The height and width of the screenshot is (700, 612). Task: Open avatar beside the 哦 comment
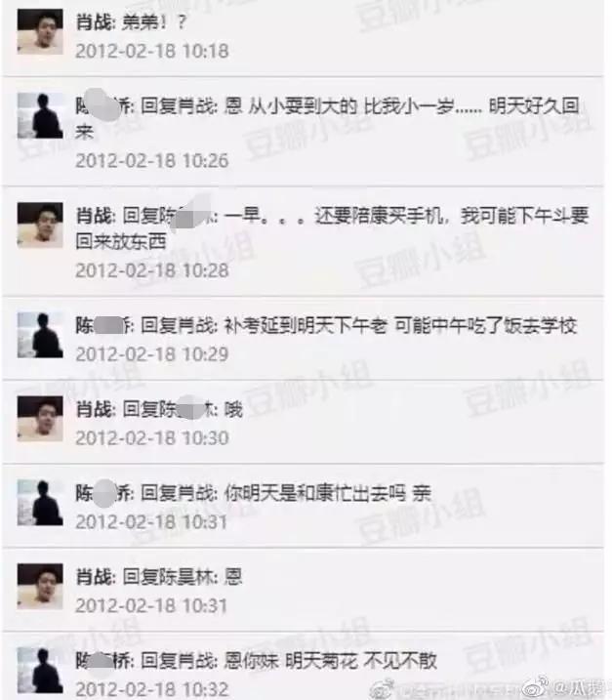40,419
